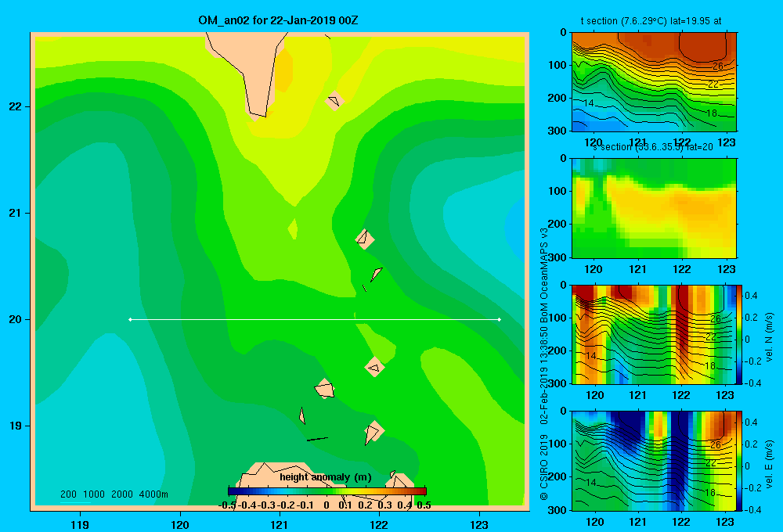Click the map title 'OM_an02 for 22-Jan-2019 00Z'
The image size is (783, 532).
tap(278, 20)
